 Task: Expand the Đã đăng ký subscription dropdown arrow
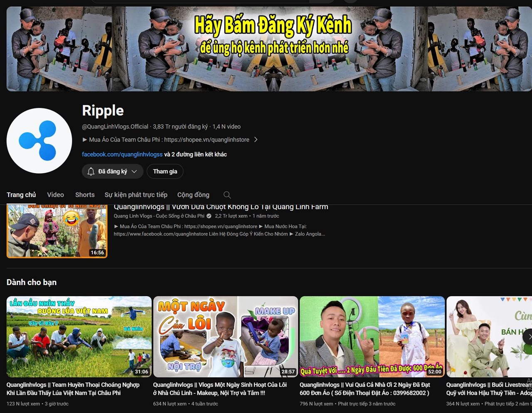click(134, 171)
